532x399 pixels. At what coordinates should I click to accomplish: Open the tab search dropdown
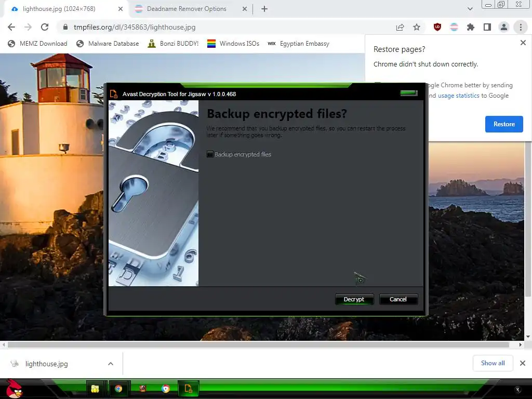click(x=470, y=9)
